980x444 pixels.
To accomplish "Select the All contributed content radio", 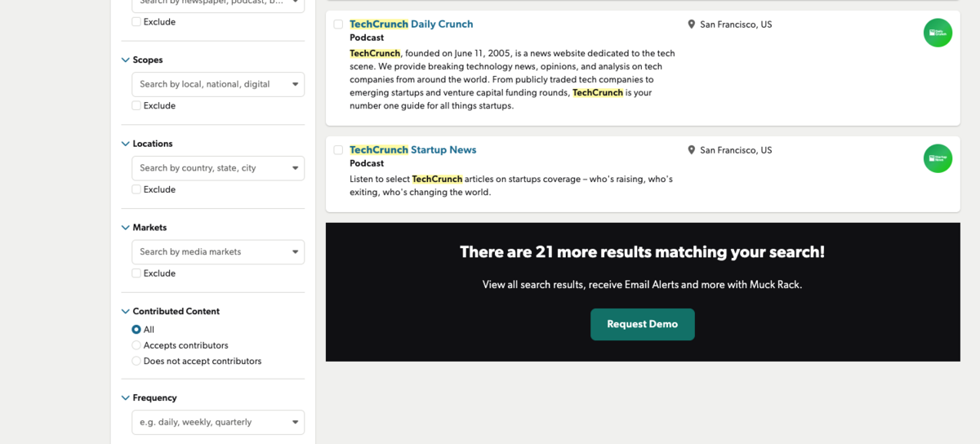I will click(x=136, y=330).
